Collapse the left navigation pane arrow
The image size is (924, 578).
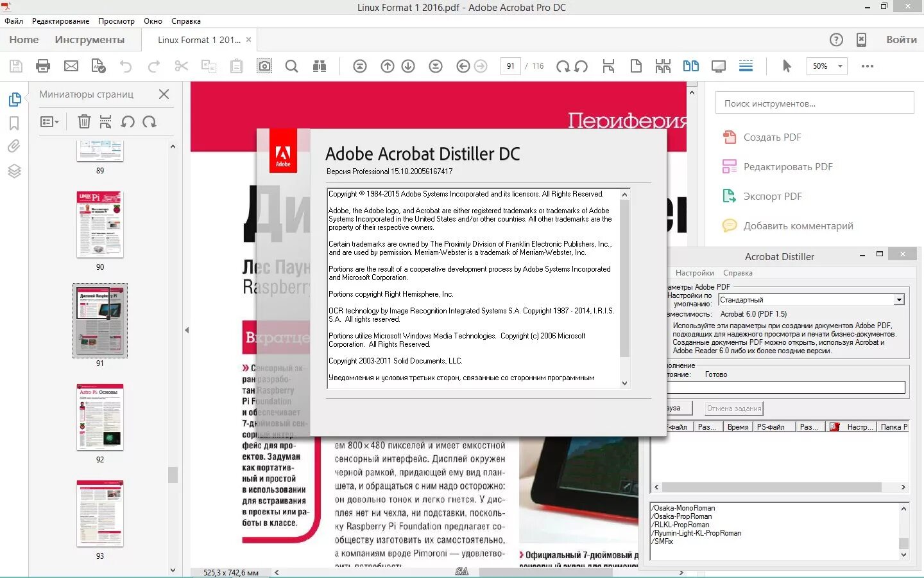(187, 330)
